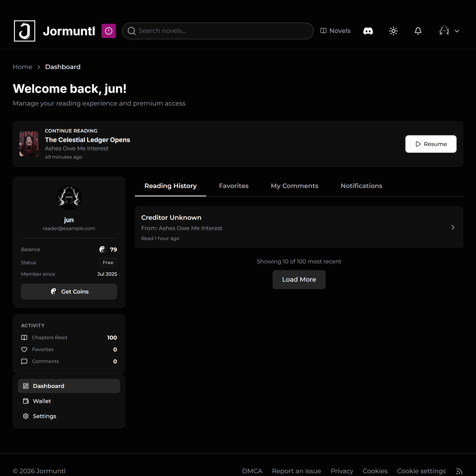476x476 pixels.
Task: Click the Wallet icon
Action: (26, 401)
